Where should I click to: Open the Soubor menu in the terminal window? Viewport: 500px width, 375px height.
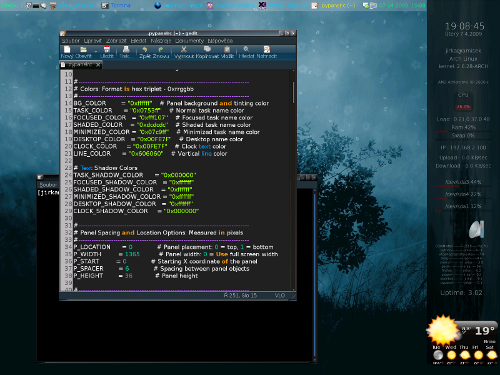(48, 185)
